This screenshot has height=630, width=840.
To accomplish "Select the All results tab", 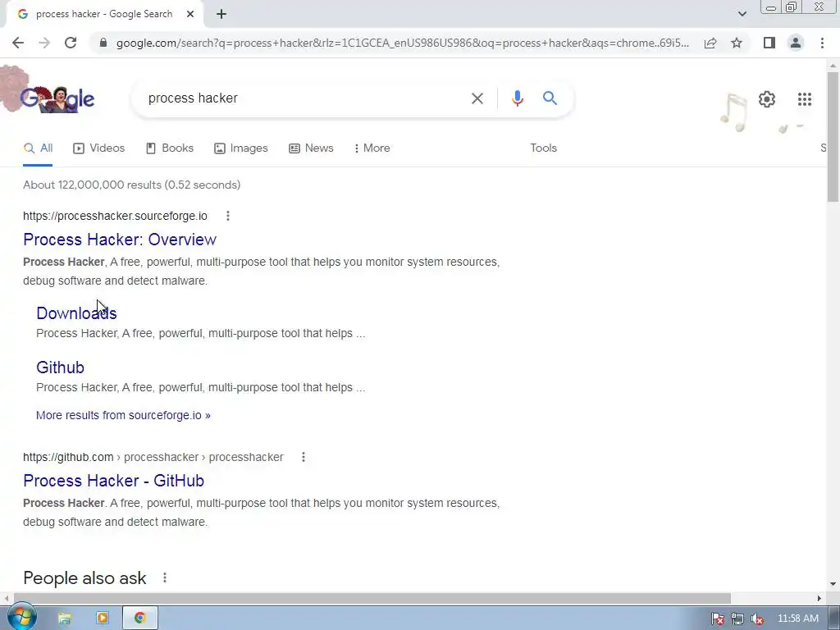I will point(38,148).
